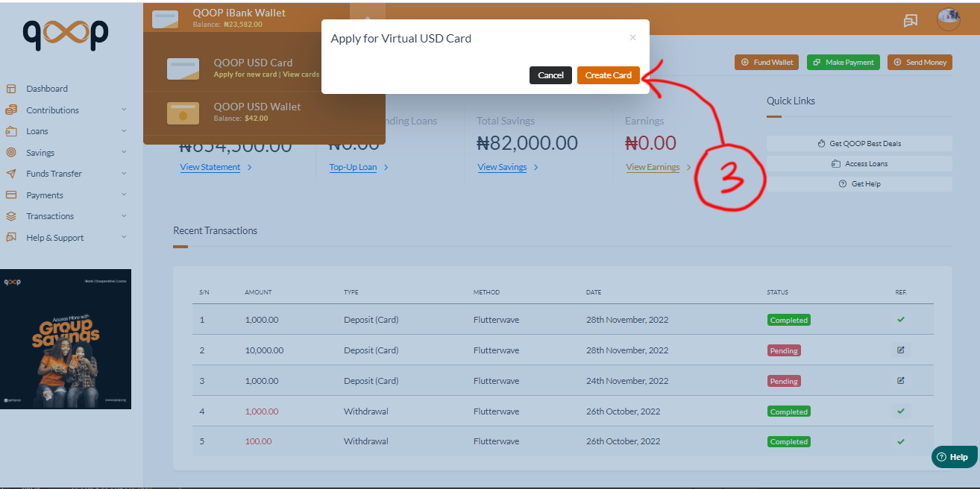Click the Dashboard icon in sidebar
This screenshot has width=980, height=489.
pyautogui.click(x=11, y=89)
